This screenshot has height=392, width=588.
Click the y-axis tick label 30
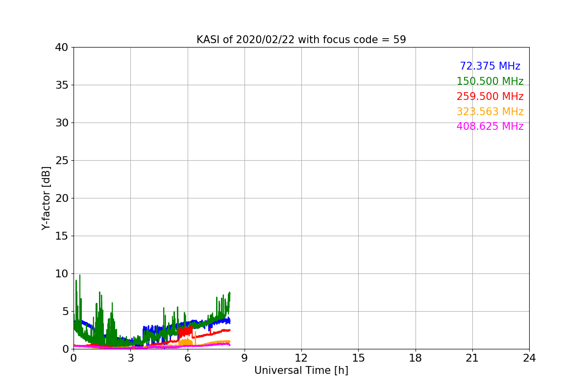point(62,123)
